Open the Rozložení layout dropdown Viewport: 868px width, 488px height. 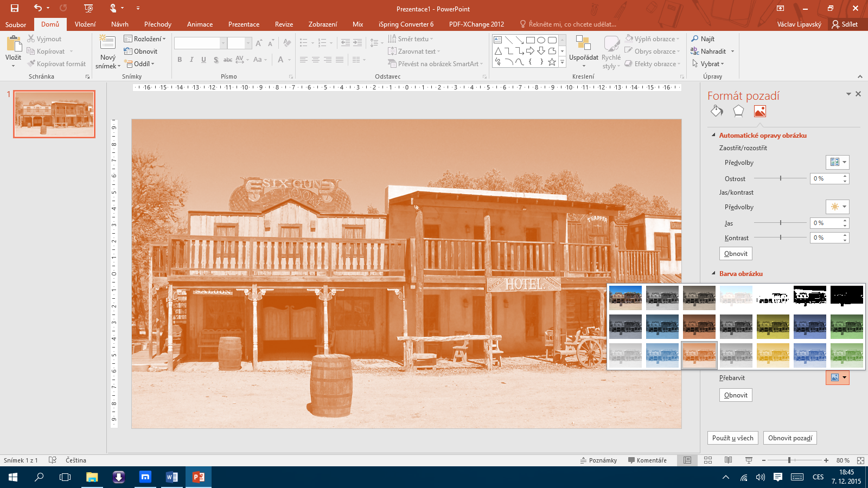(145, 38)
